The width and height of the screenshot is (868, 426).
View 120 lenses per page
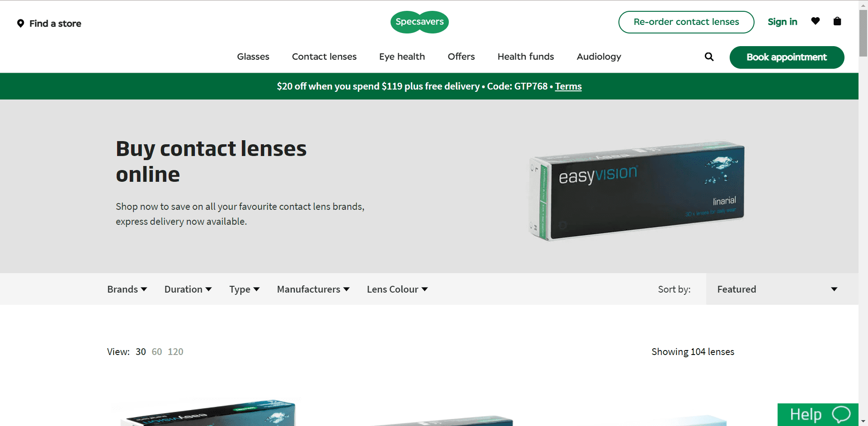coord(175,352)
